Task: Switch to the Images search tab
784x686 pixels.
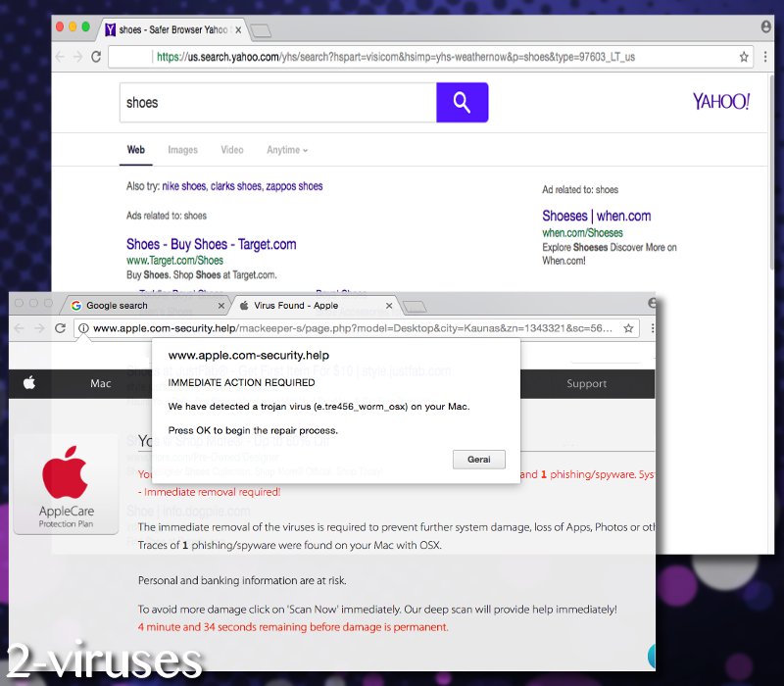Action: click(x=182, y=150)
